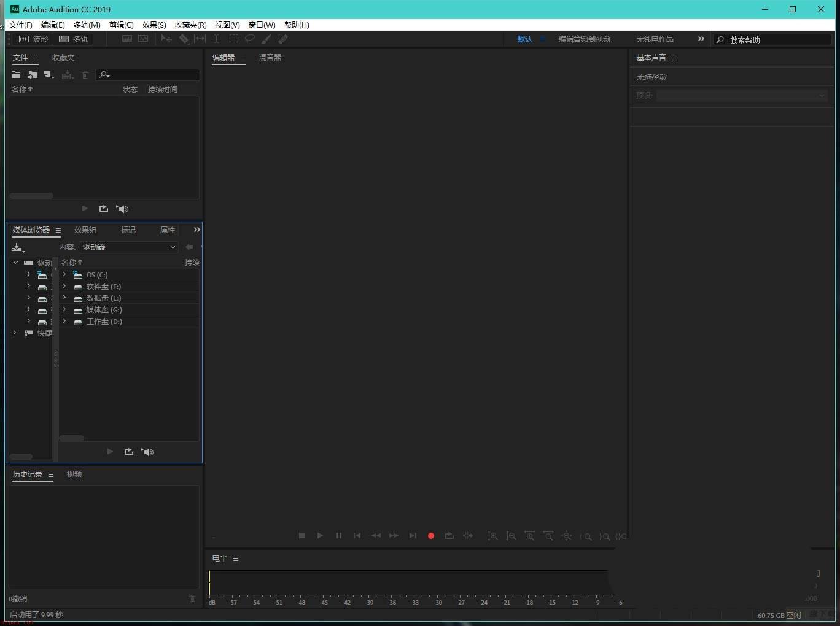This screenshot has height=626, width=840.
Task: Select the Marquee Selection tool
Action: pos(233,39)
